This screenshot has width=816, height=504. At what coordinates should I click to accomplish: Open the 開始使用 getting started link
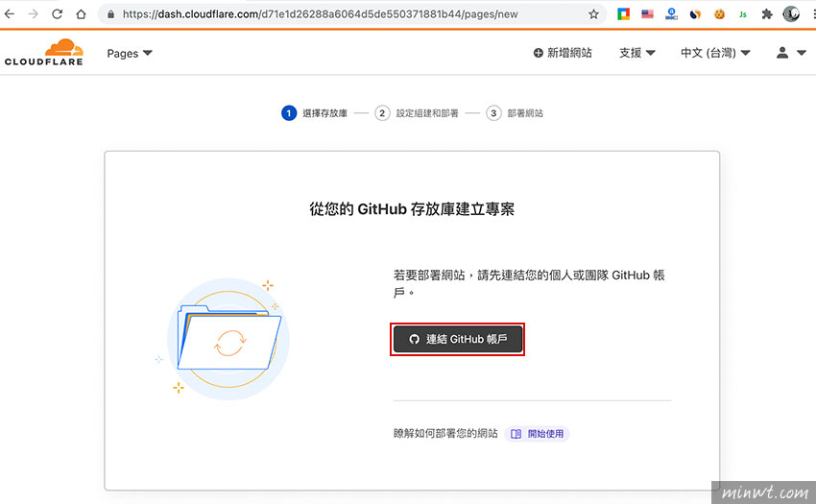[537, 434]
